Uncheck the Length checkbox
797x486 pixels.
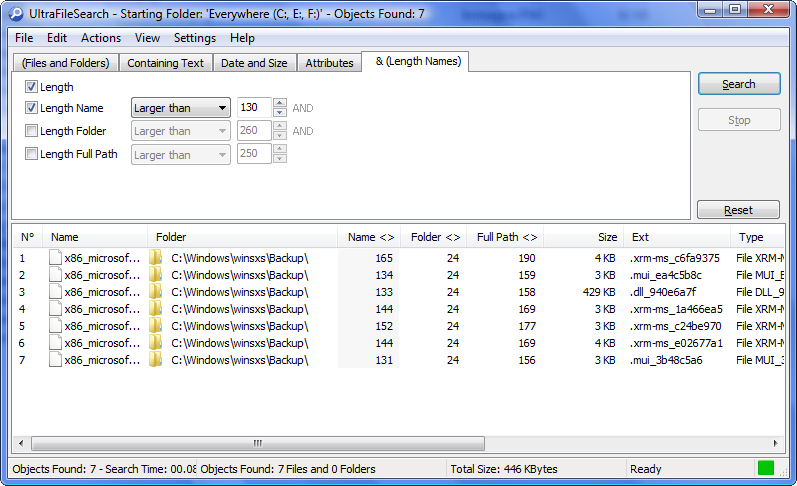click(31, 86)
